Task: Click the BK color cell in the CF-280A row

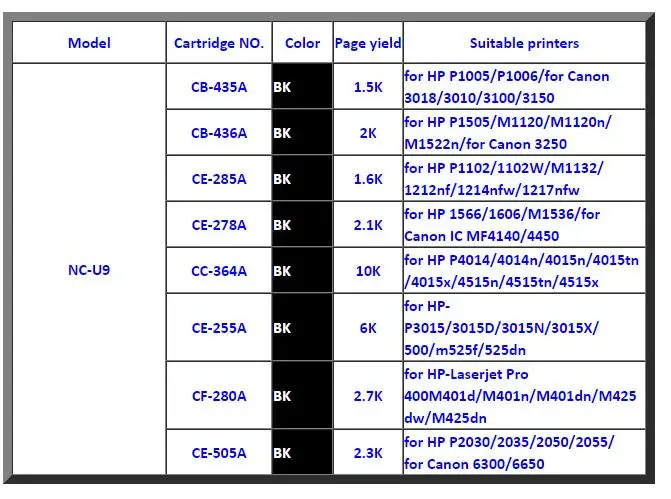Action: pyautogui.click(x=303, y=396)
